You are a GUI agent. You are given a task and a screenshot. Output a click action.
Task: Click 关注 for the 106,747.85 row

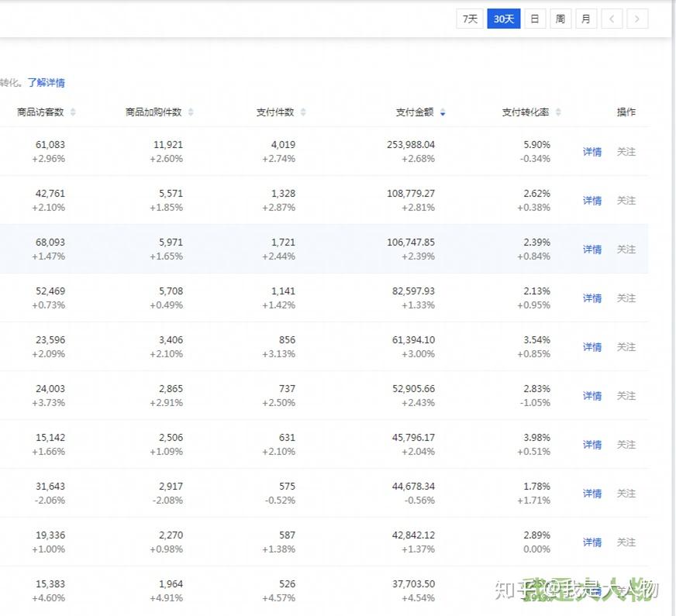pyautogui.click(x=626, y=249)
